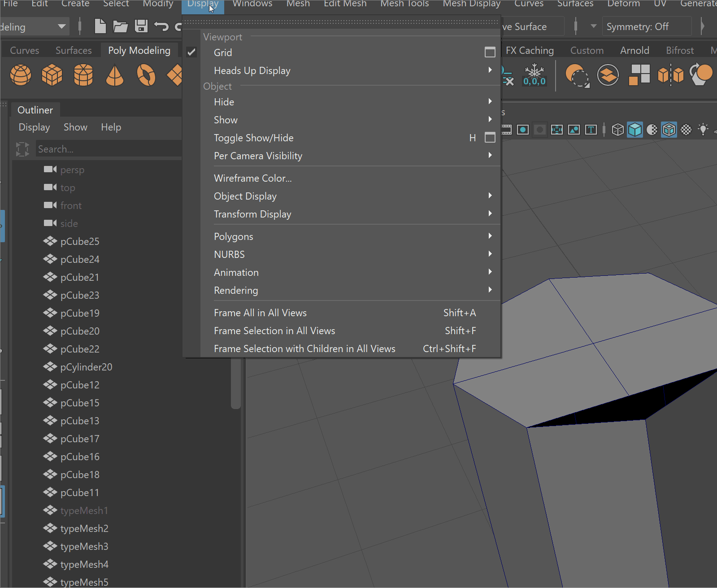Click the Mirror shelf icon with two cubes
Screen dimensions: 717x588
click(670, 75)
